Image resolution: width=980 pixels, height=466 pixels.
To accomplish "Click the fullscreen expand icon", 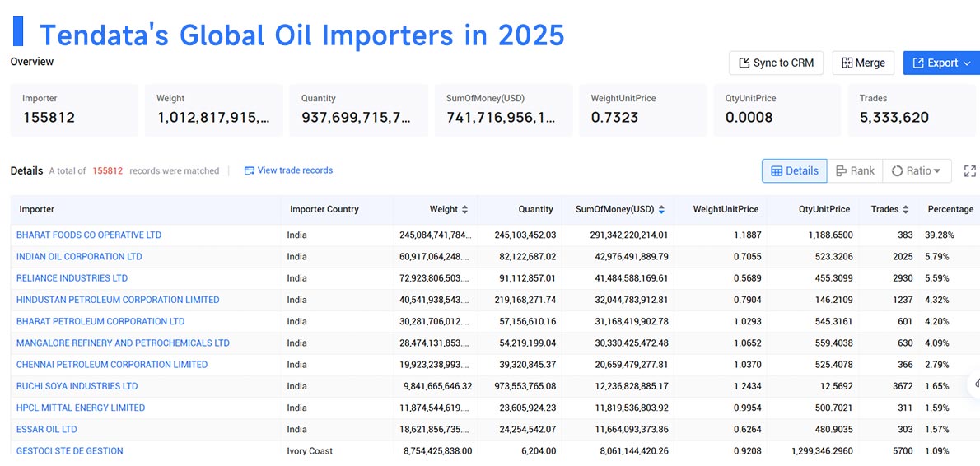I will 970,170.
